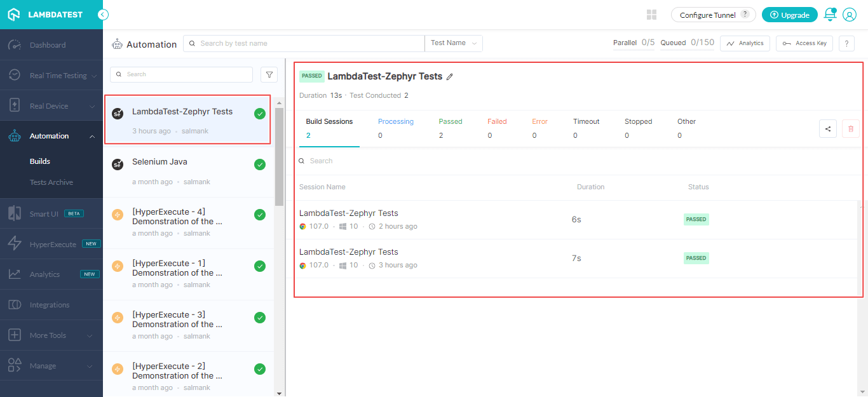Click the filter icon above the builds list

coord(269,74)
